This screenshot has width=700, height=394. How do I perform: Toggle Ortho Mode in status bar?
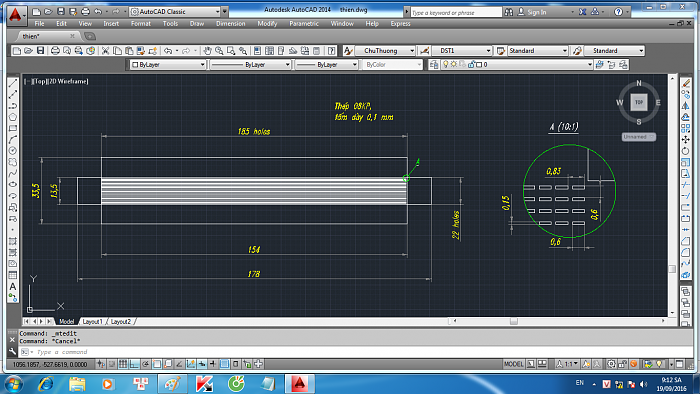(134, 364)
